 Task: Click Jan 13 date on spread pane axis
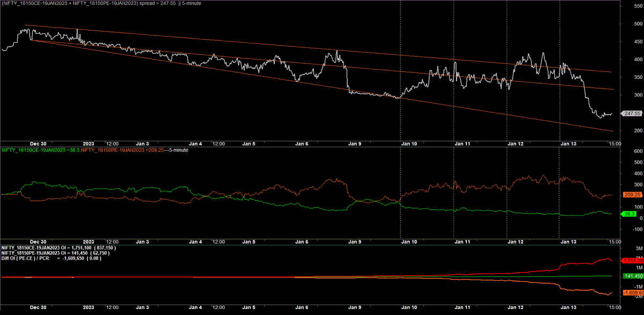pos(569,144)
